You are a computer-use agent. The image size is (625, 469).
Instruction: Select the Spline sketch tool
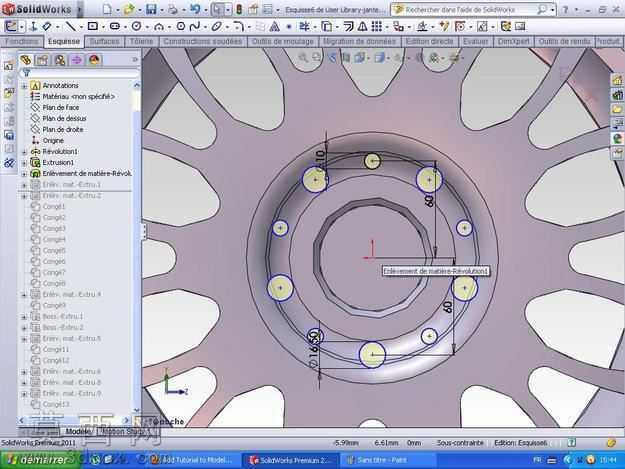pyautogui.click(x=195, y=27)
